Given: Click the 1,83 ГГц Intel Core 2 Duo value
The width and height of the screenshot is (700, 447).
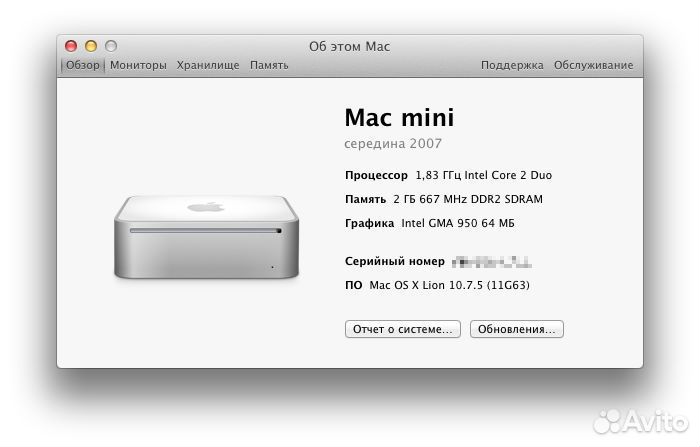Looking at the screenshot, I should coord(483,175).
